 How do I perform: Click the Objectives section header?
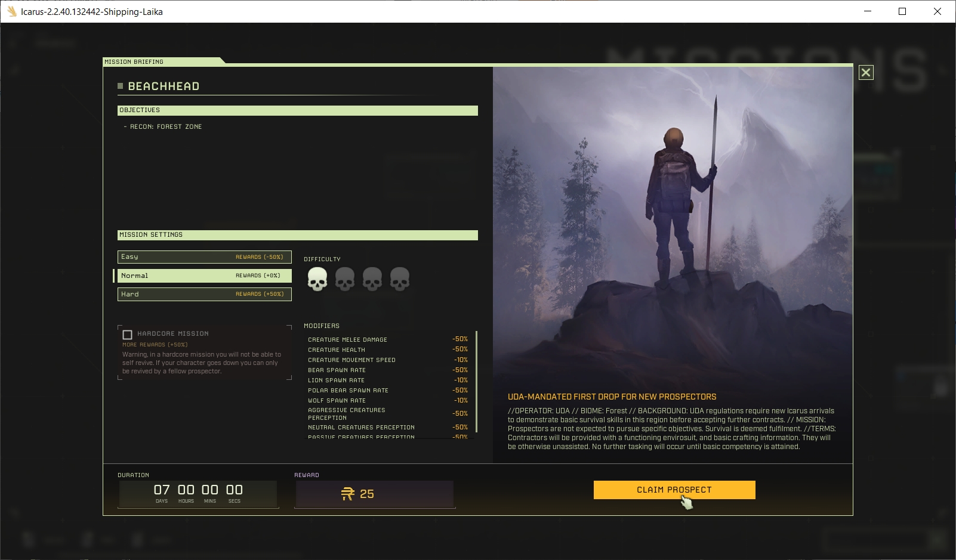(298, 110)
